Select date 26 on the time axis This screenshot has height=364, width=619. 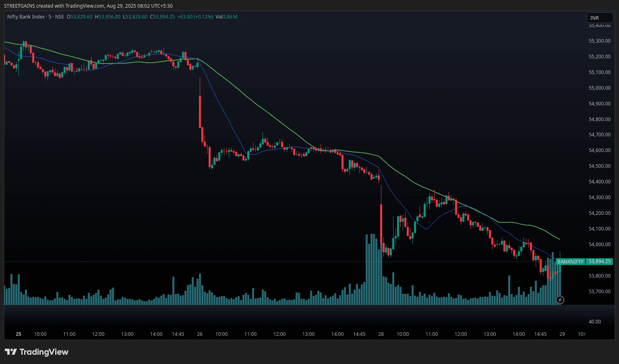[200, 334]
